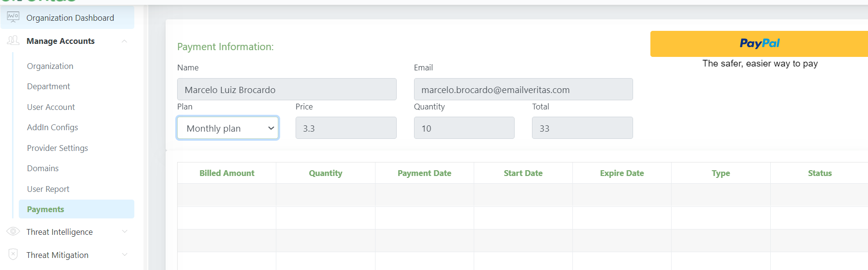
Task: Click the Name field label
Action: [x=188, y=67]
